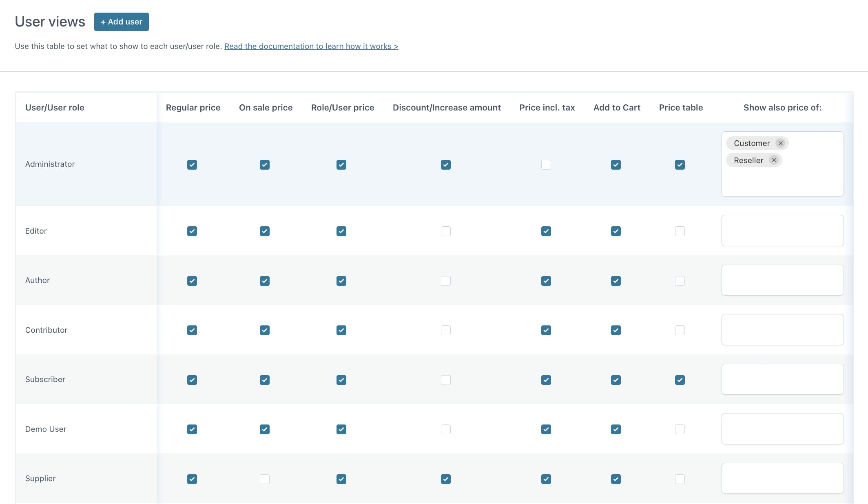This screenshot has width=868, height=504.
Task: Click the User views page heading
Action: pyautogui.click(x=50, y=22)
